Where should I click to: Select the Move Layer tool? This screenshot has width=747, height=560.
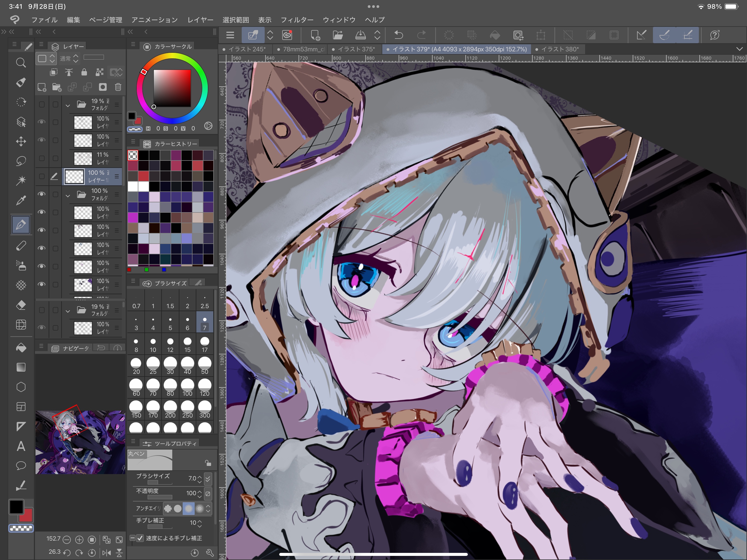(21, 141)
